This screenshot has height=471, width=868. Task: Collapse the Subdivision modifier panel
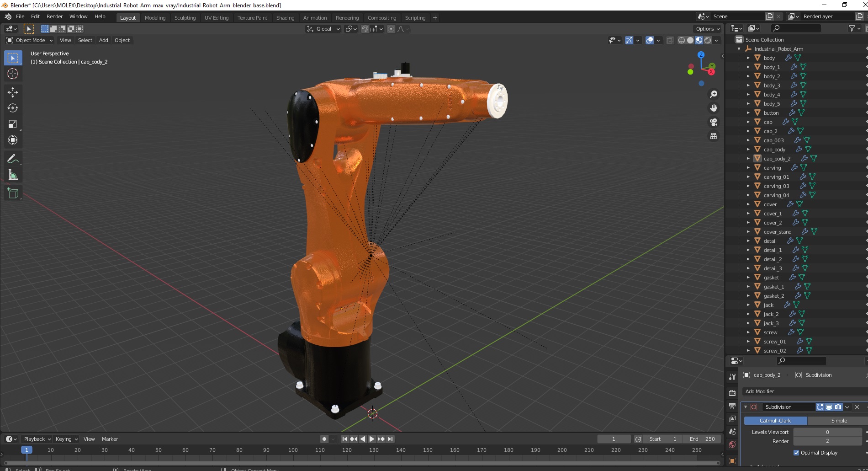pos(746,407)
